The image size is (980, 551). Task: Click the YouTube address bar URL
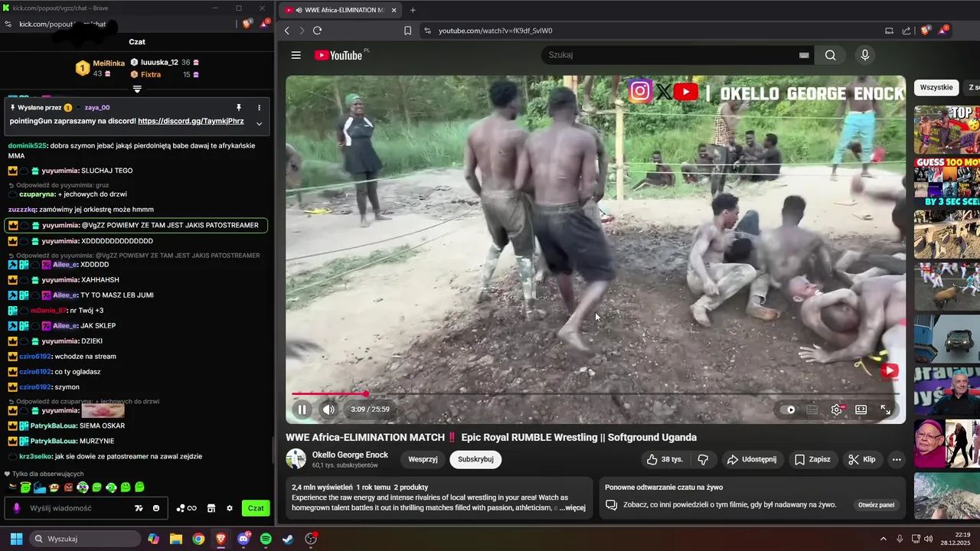[495, 31]
